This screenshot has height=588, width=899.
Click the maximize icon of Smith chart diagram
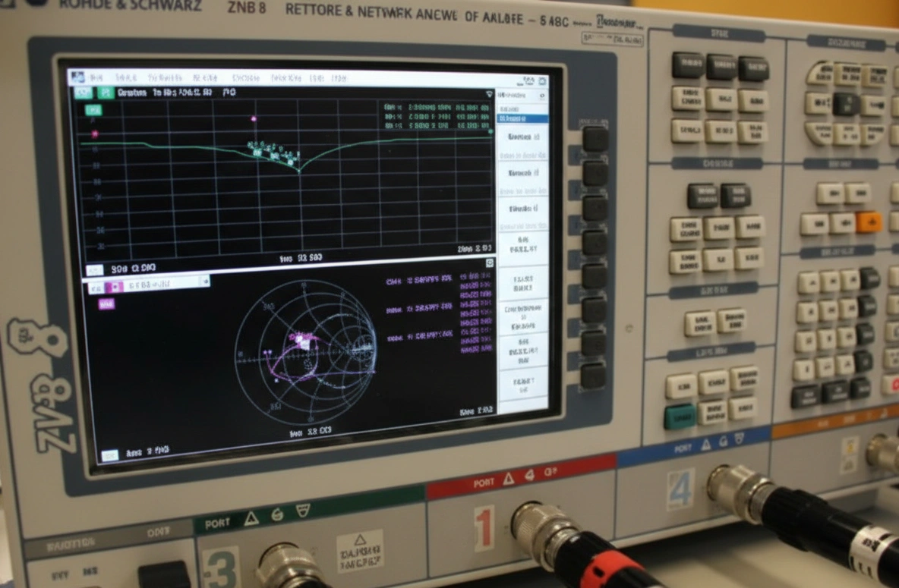coord(490,262)
